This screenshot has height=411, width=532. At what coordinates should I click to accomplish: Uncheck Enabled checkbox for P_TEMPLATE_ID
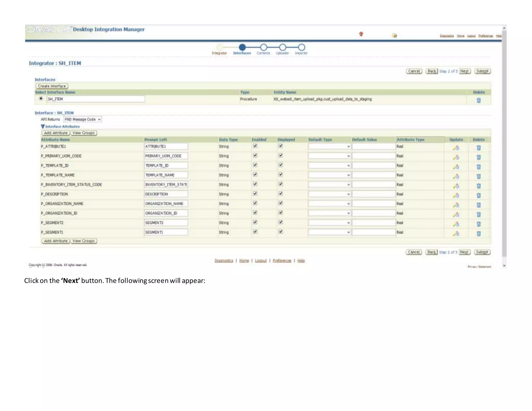coord(255,165)
